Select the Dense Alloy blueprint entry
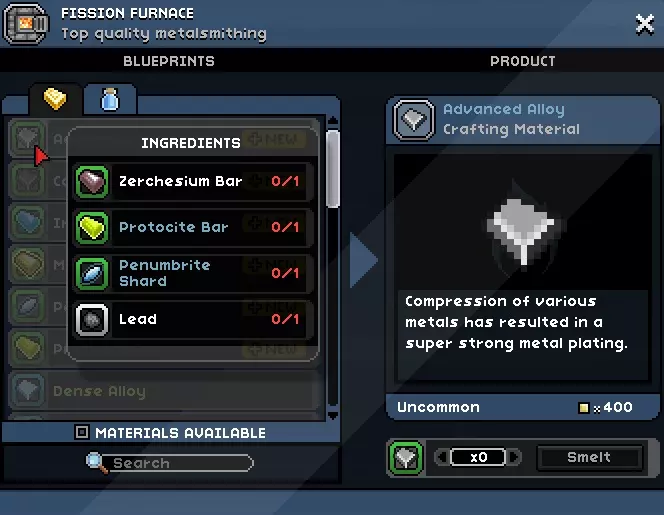Viewport: 664px width, 515px height. 163,390
